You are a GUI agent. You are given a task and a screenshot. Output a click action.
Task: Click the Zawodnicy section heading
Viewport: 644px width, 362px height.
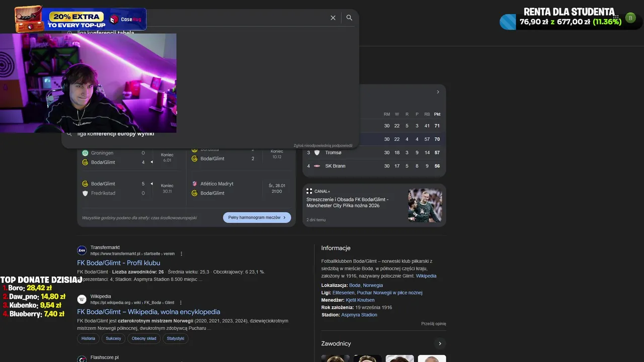click(x=336, y=343)
